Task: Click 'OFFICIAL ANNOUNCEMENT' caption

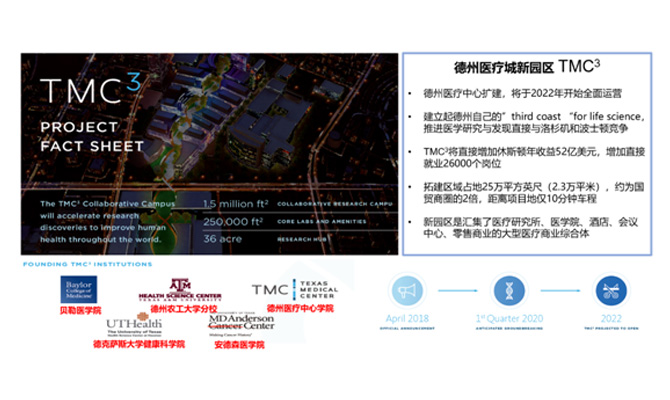Action: click(x=407, y=328)
